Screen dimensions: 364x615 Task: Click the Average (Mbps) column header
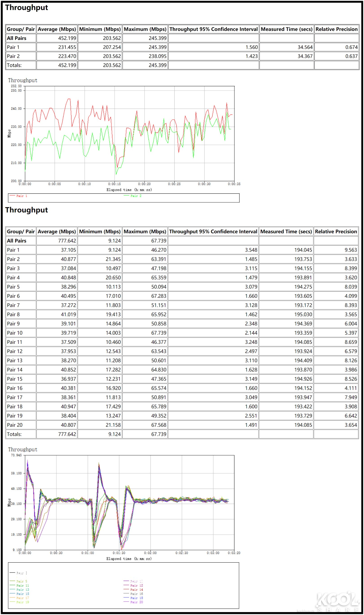coord(56,29)
